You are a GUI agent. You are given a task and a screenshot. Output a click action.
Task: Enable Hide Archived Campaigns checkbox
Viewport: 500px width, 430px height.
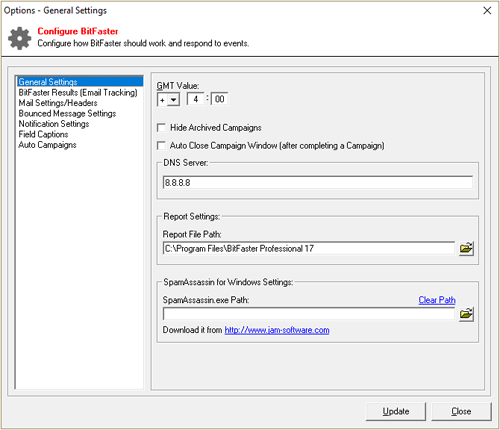pos(161,128)
